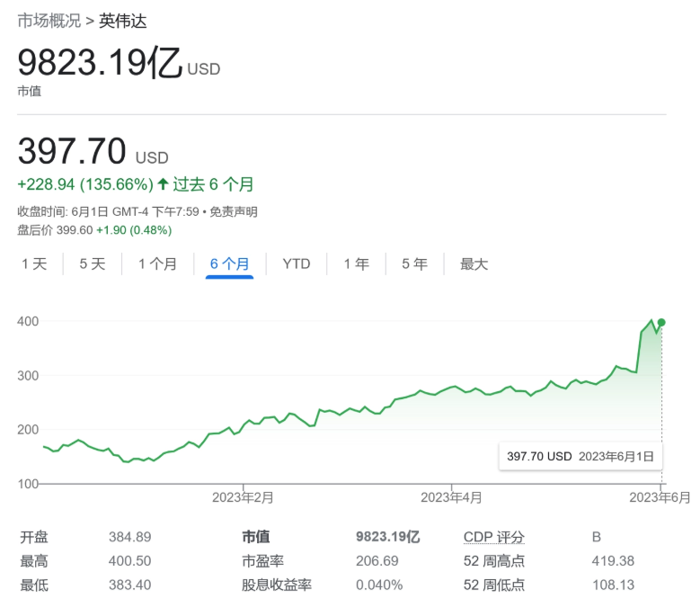The image size is (700, 607).
Task: Click the 52 周高点 value 419.38
Action: 614,561
